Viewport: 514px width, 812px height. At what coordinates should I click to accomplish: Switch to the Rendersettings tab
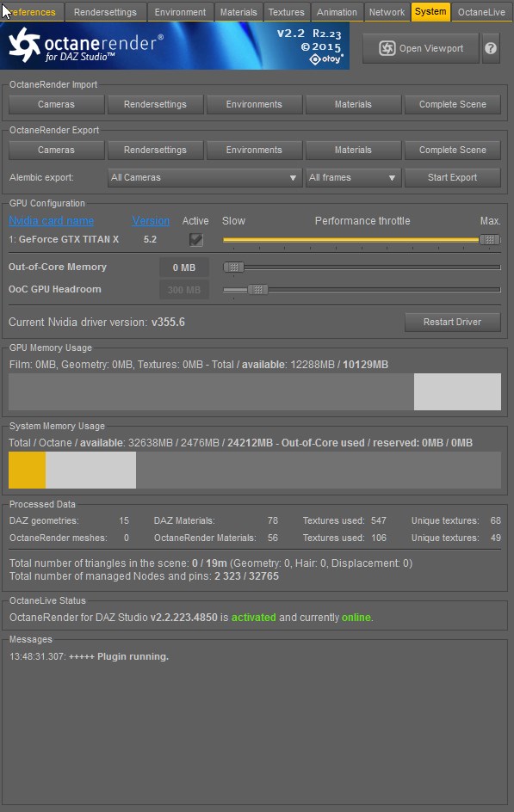click(x=105, y=12)
